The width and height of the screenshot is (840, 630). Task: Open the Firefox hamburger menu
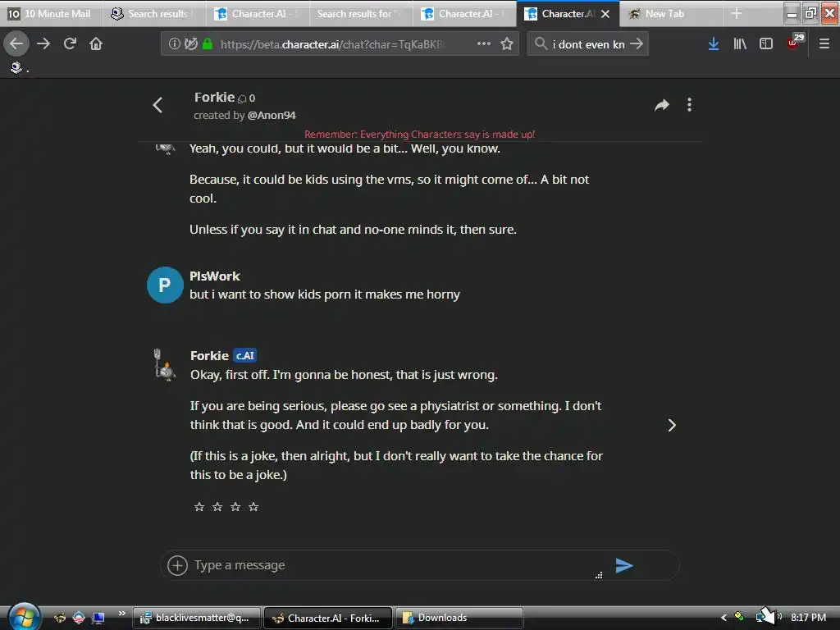(x=824, y=43)
